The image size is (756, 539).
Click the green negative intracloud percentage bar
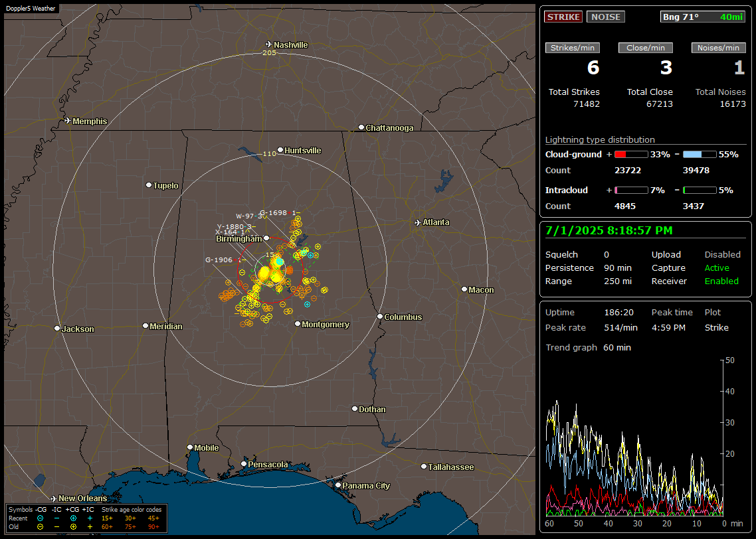700,191
